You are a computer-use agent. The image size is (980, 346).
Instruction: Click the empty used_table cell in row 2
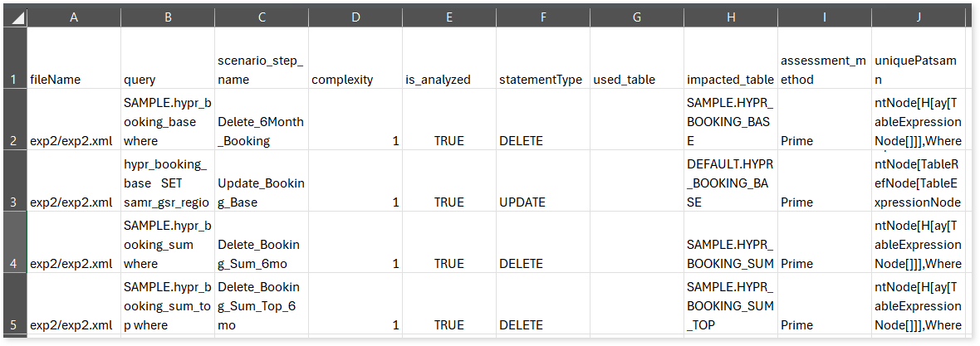point(636,119)
